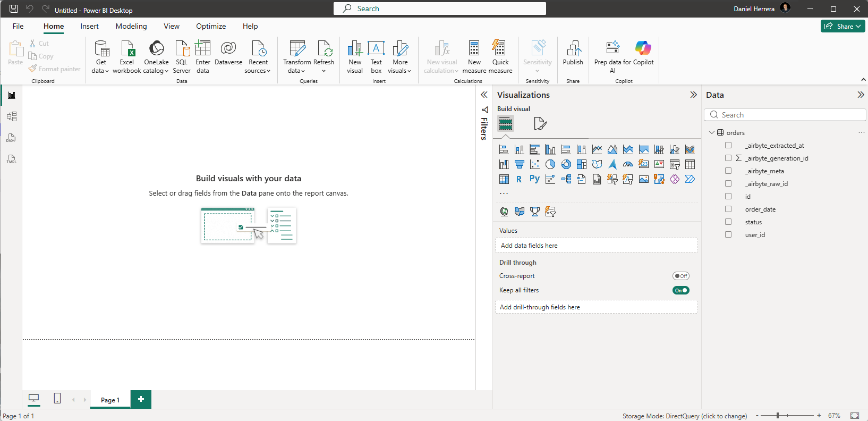This screenshot has width=868, height=421.
Task: Click the Share button
Action: [x=843, y=26]
